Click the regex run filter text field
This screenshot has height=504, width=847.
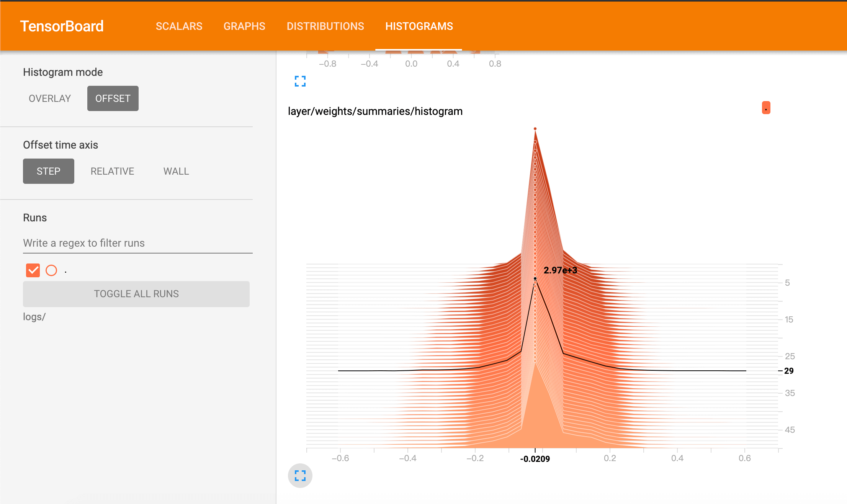point(137,243)
